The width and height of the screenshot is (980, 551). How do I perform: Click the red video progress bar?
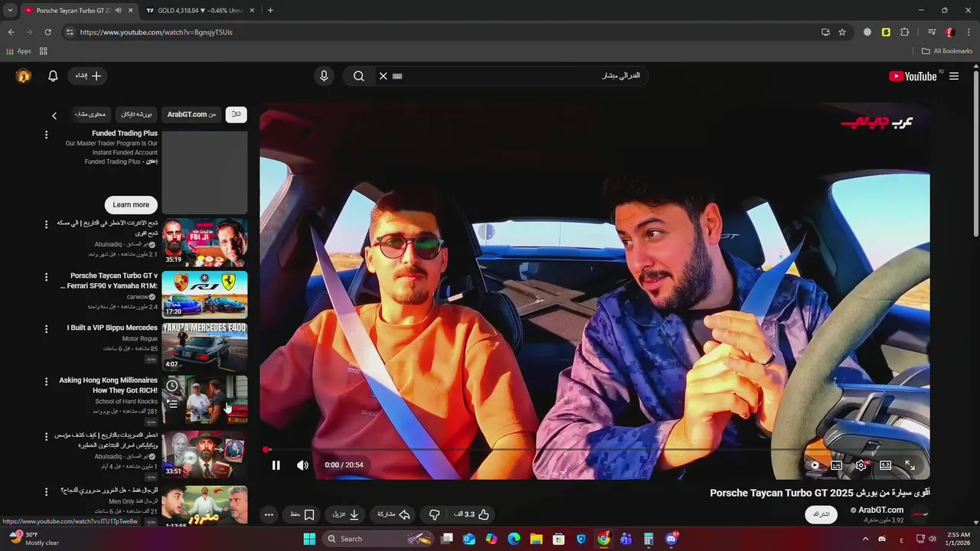[595, 450]
